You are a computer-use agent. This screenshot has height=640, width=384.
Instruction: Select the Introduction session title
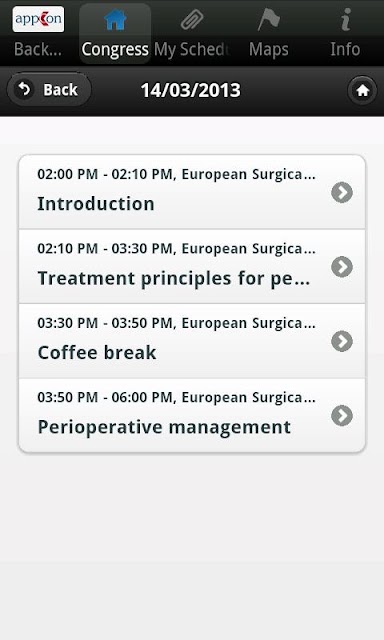coord(96,204)
